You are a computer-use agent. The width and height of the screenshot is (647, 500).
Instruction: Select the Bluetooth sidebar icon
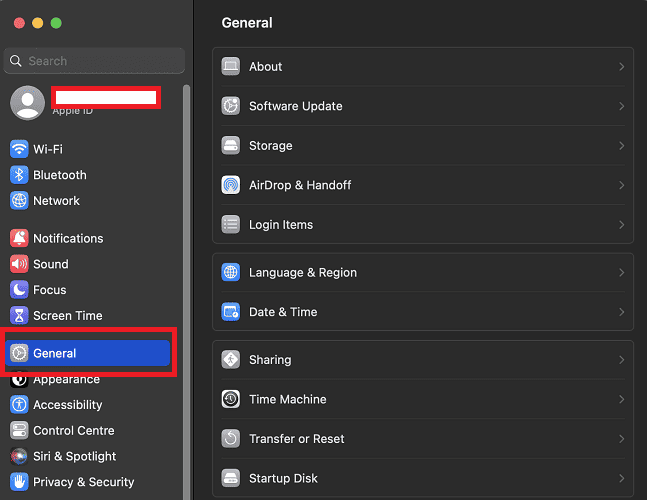[x=19, y=175]
